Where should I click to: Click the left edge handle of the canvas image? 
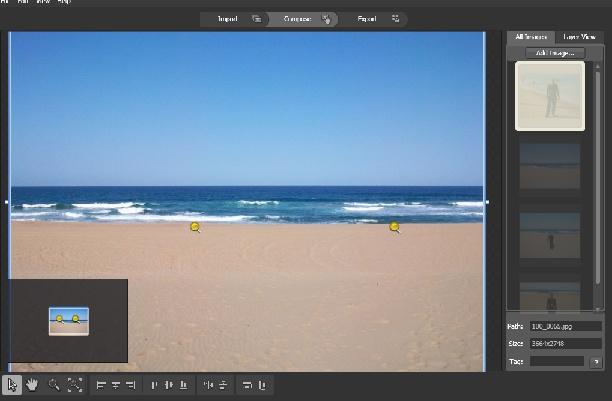[7, 202]
